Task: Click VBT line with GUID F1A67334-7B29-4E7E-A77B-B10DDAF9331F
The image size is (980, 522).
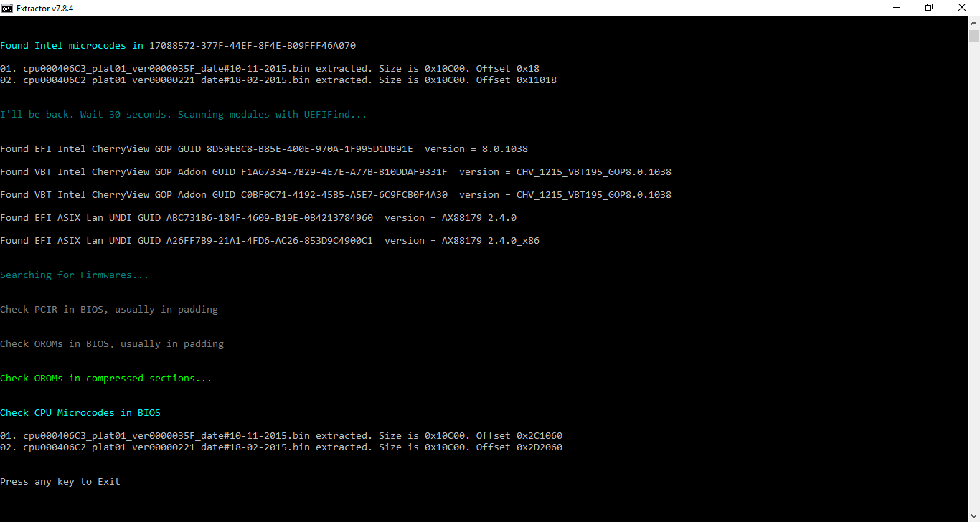Action: (336, 172)
